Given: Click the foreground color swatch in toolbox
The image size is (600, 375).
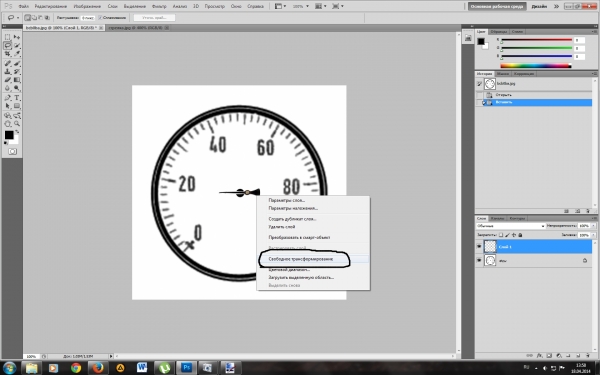Looking at the screenshot, I should pyautogui.click(x=9, y=135).
